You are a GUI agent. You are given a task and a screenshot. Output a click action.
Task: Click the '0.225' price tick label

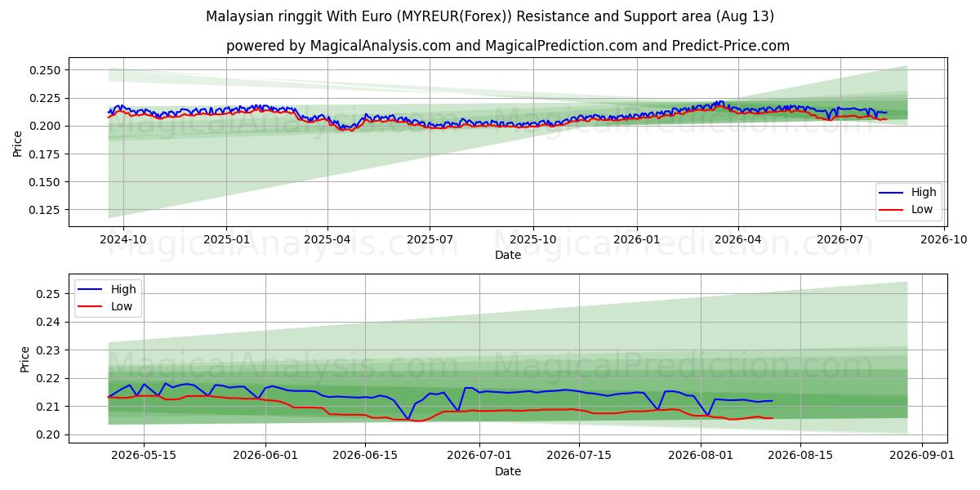(x=46, y=98)
